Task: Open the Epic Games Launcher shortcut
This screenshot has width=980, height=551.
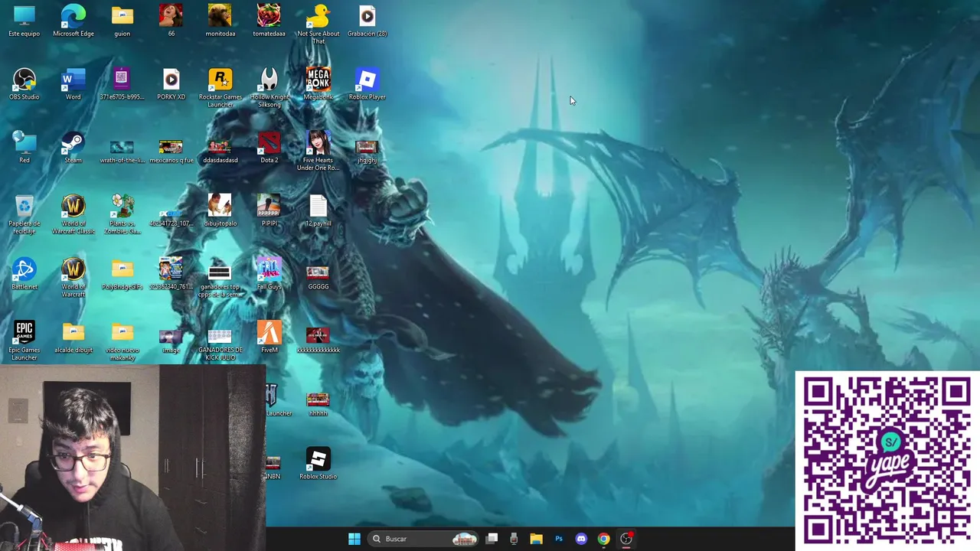Action: coord(24,341)
